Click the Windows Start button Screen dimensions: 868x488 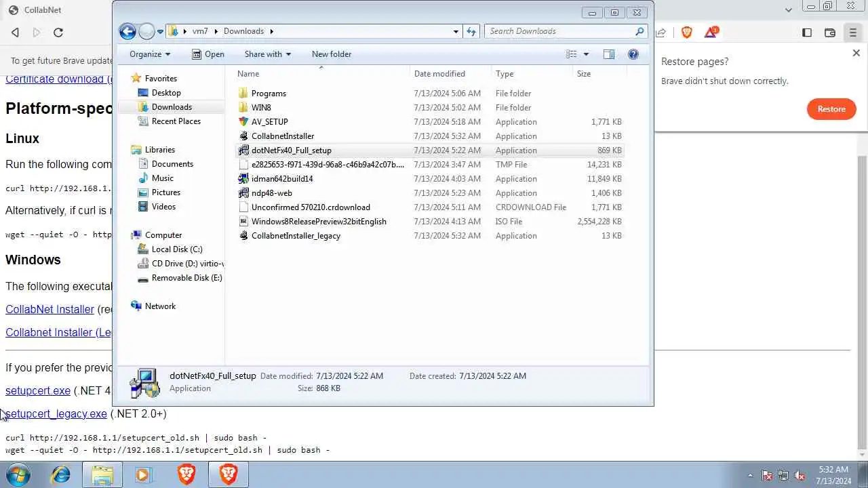19,474
